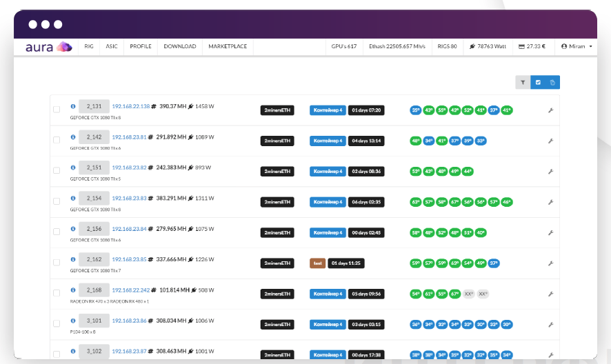
Task: Click the brown test tag on rig 2_162
Action: (x=318, y=263)
